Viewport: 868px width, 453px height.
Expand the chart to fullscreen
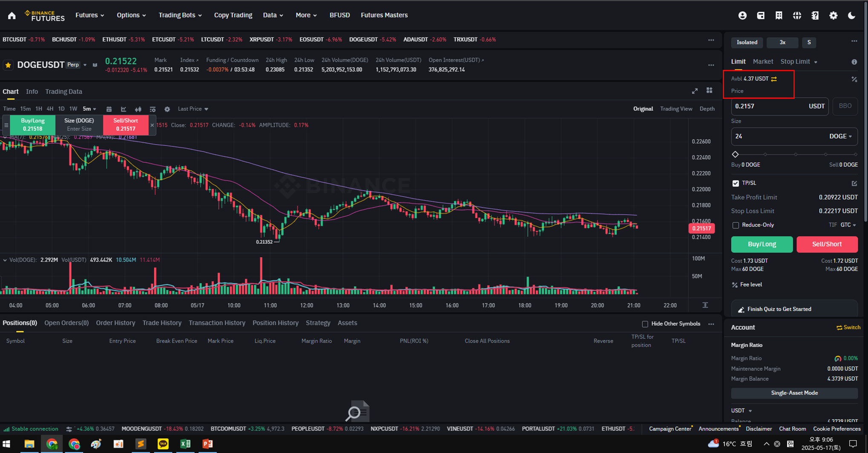click(695, 91)
